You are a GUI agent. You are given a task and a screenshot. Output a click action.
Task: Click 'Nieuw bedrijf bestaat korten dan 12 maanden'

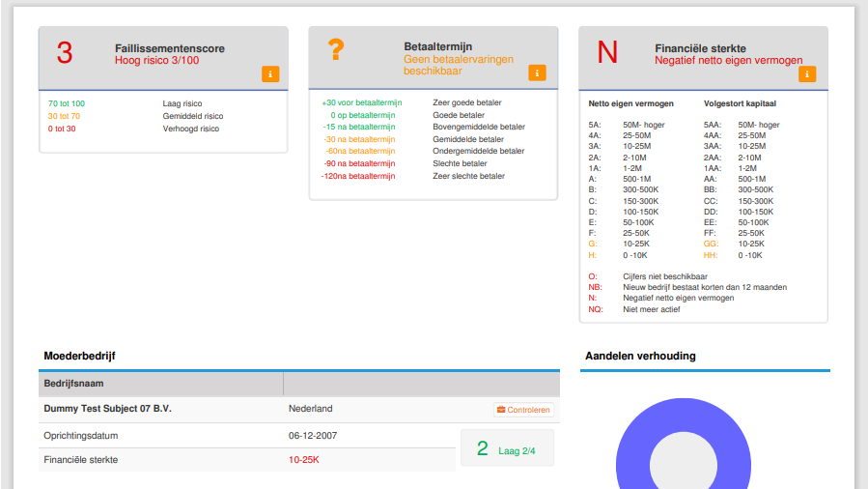(705, 287)
